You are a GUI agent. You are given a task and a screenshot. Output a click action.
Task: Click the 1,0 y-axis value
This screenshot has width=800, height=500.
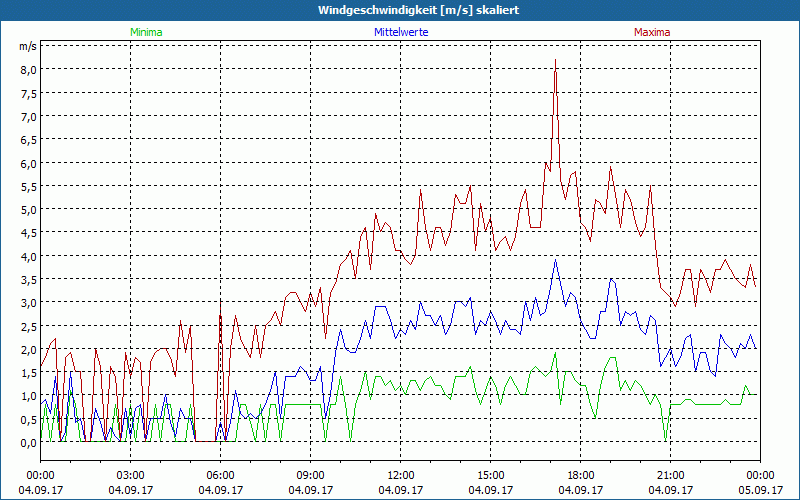(29, 396)
